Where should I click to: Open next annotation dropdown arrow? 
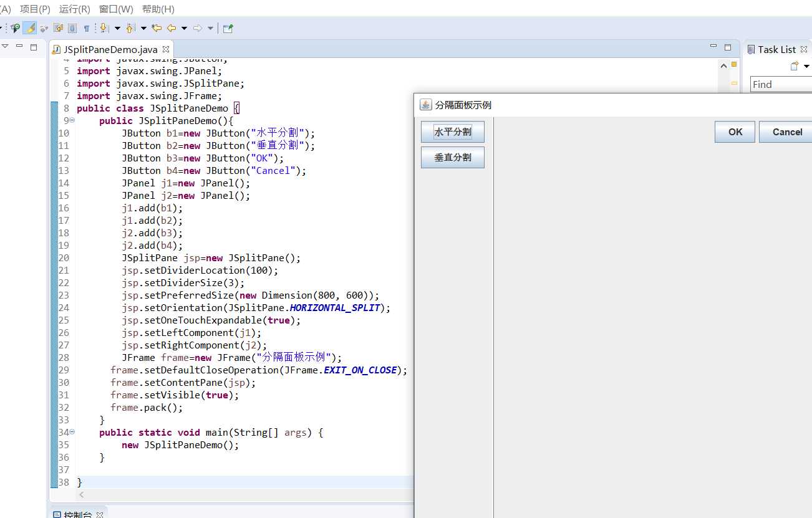(117, 28)
